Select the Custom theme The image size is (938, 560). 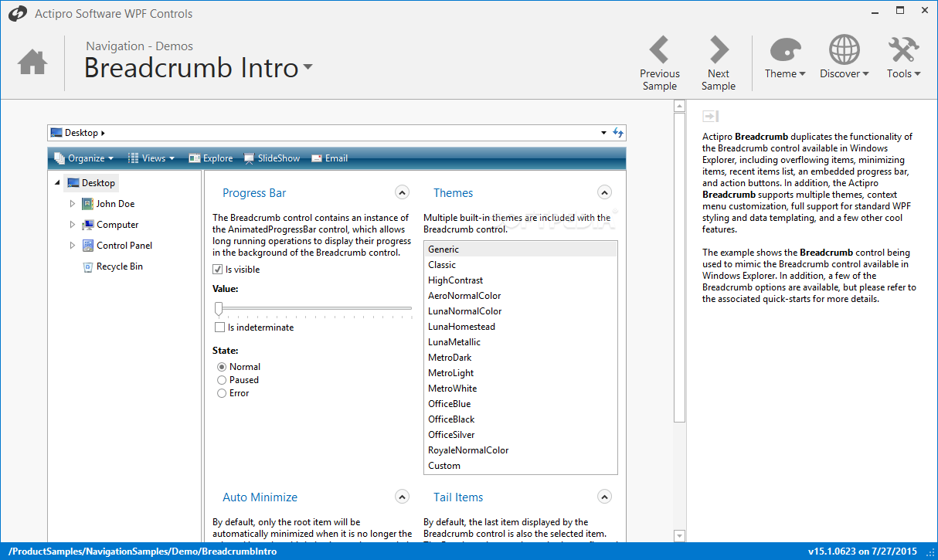coord(521,466)
